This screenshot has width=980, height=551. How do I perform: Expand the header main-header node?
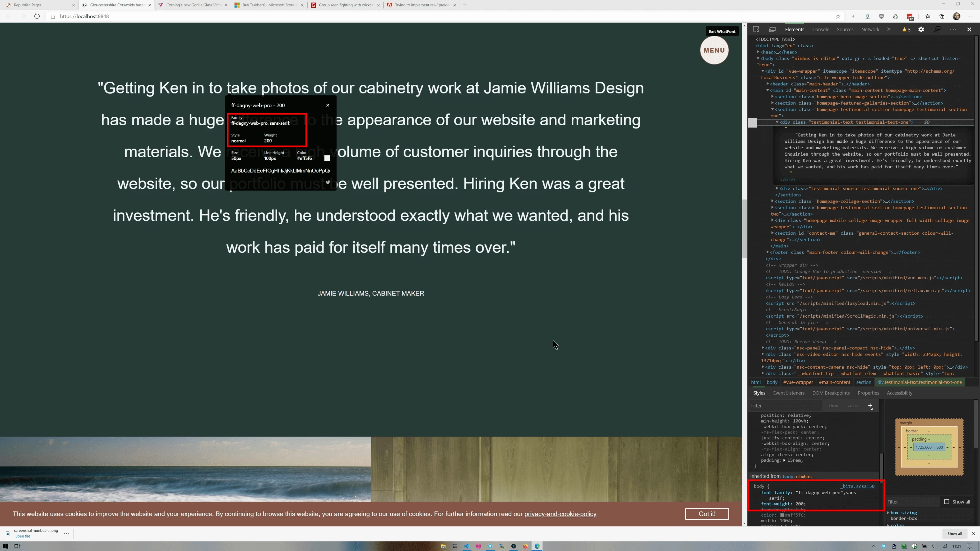pyautogui.click(x=768, y=84)
